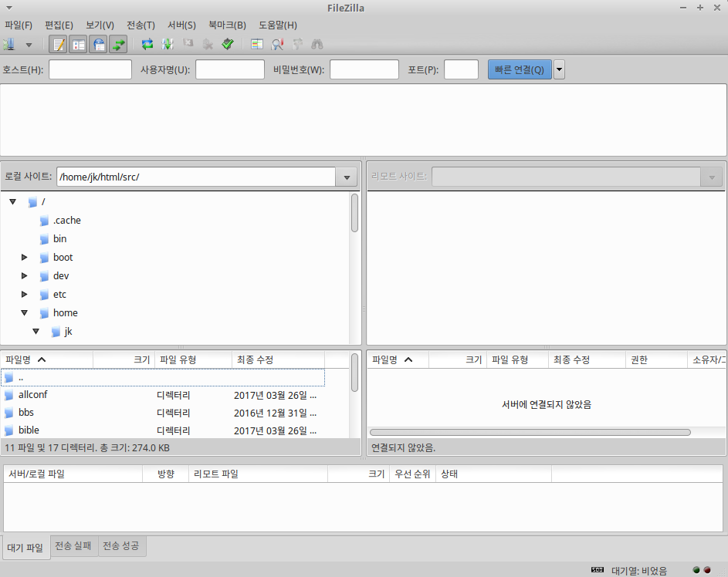Select the home folder in tree
Screen dimensions: 728x577
[x=59, y=313]
